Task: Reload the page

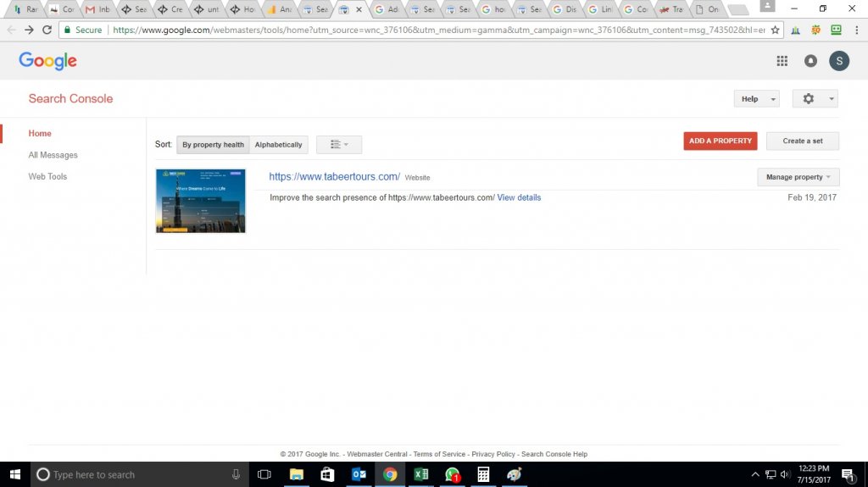Action: click(47, 30)
